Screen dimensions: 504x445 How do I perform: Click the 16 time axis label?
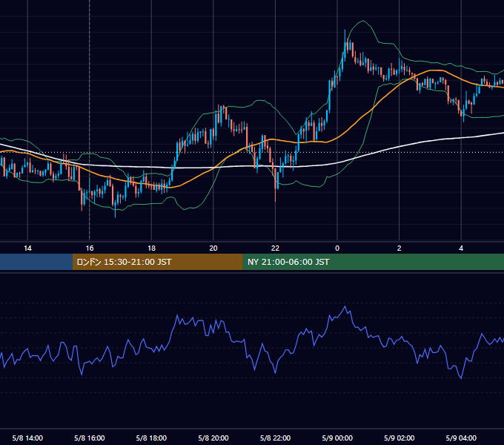[90, 248]
